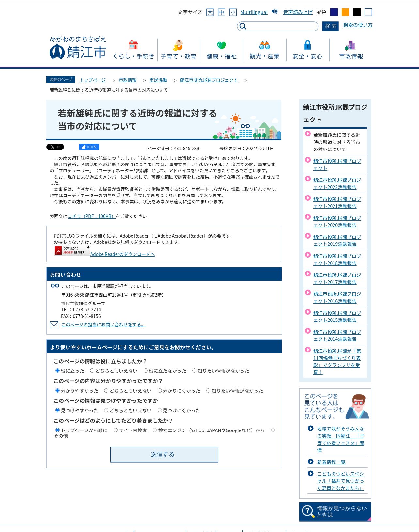Image resolution: width=419 pixels, height=532 pixels.
Task: Open the statement PDF コチラ link
Action: [x=91, y=216]
